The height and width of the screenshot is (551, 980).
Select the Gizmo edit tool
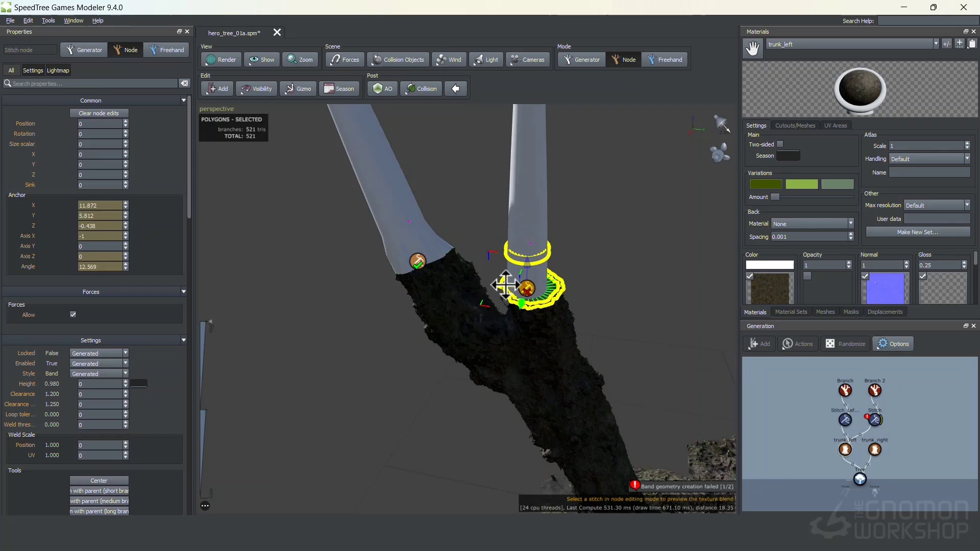[298, 89]
